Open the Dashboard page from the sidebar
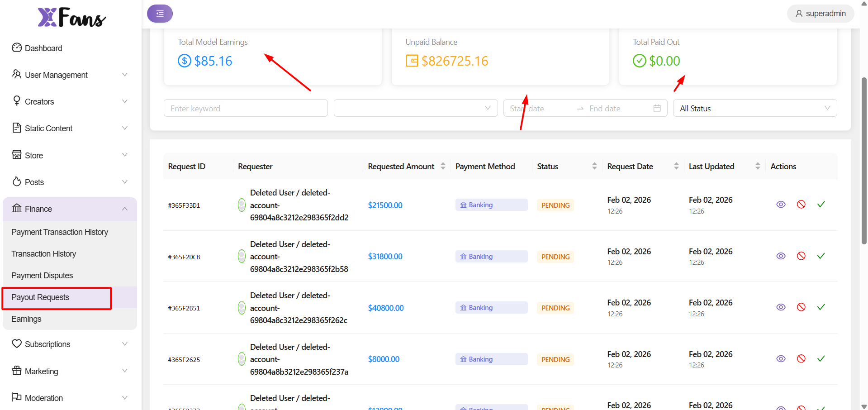The image size is (868, 410). [x=43, y=48]
